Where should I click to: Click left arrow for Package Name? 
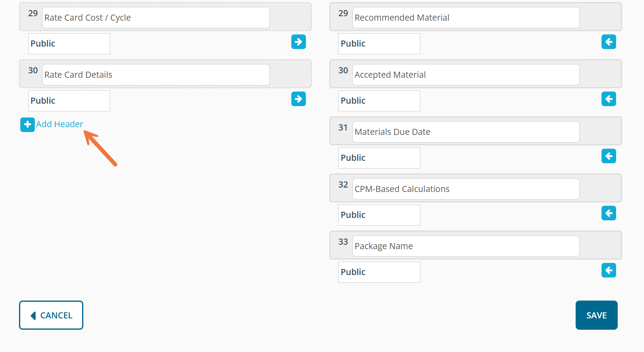point(608,270)
